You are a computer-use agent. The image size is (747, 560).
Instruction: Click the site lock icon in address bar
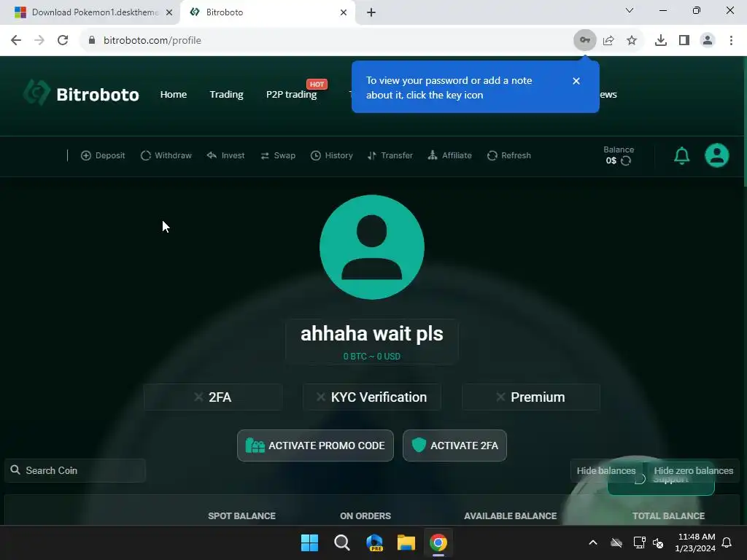coord(91,41)
